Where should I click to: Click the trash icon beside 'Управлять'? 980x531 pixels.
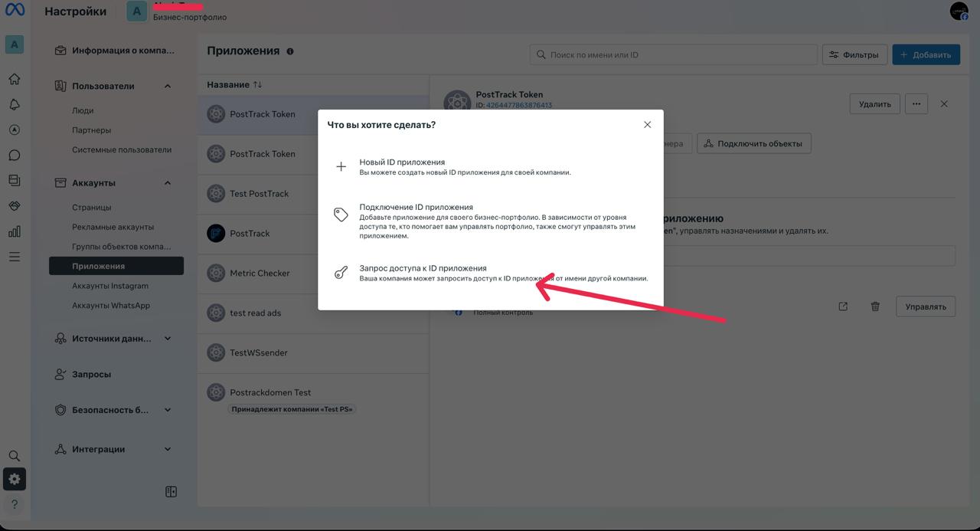[x=875, y=306]
